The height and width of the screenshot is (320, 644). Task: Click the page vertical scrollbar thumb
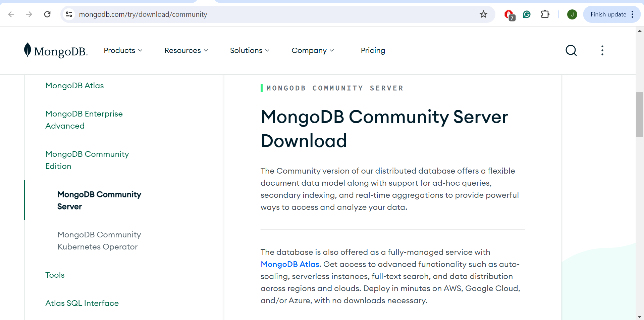click(x=640, y=115)
